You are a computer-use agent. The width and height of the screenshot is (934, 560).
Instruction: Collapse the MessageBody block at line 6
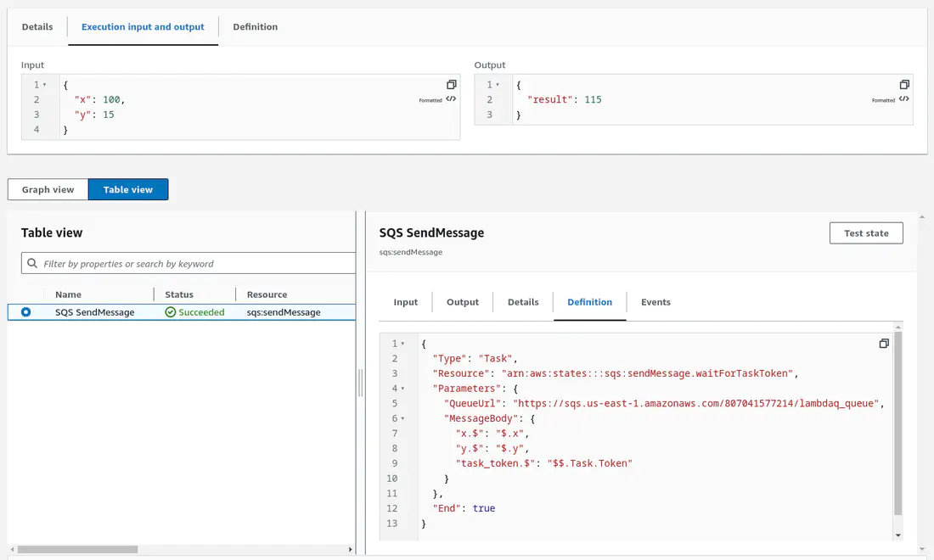tap(402, 418)
